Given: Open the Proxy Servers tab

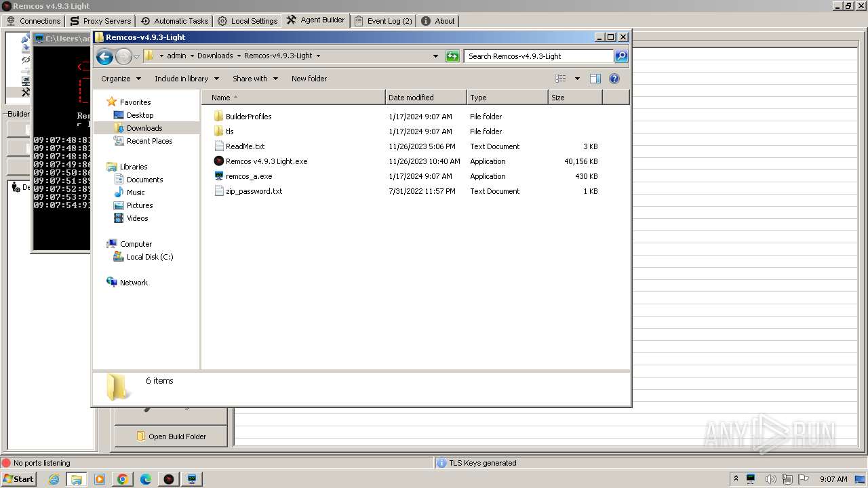Looking at the screenshot, I should click(x=100, y=21).
